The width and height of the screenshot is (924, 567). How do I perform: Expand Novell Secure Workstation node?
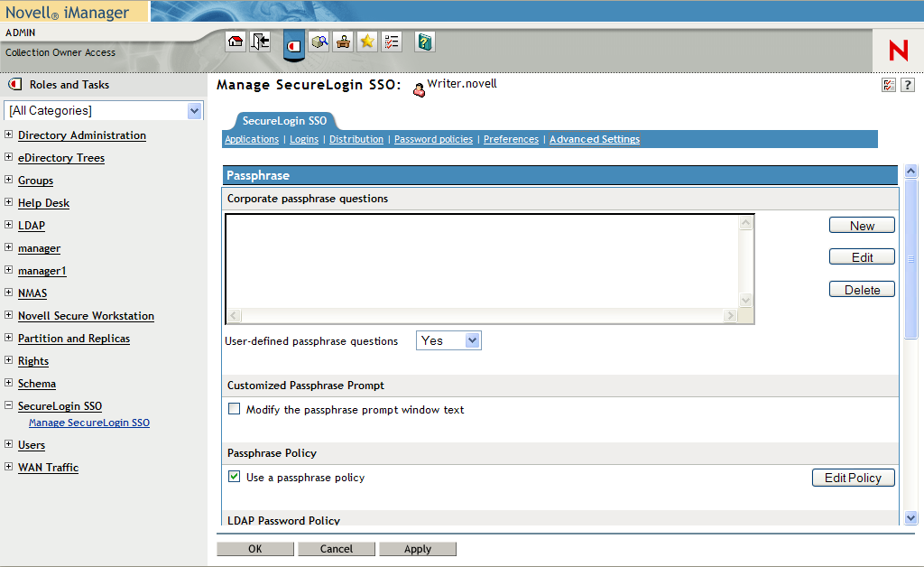(8, 315)
